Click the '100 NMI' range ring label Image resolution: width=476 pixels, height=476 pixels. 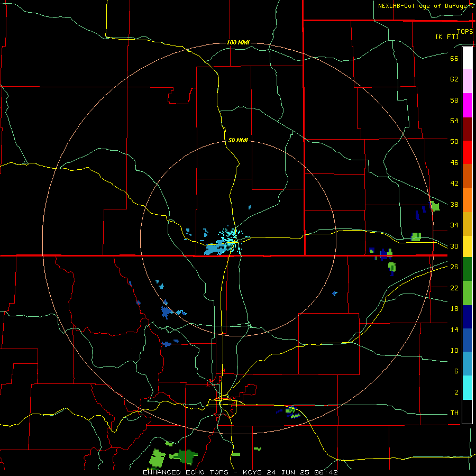[x=238, y=42]
